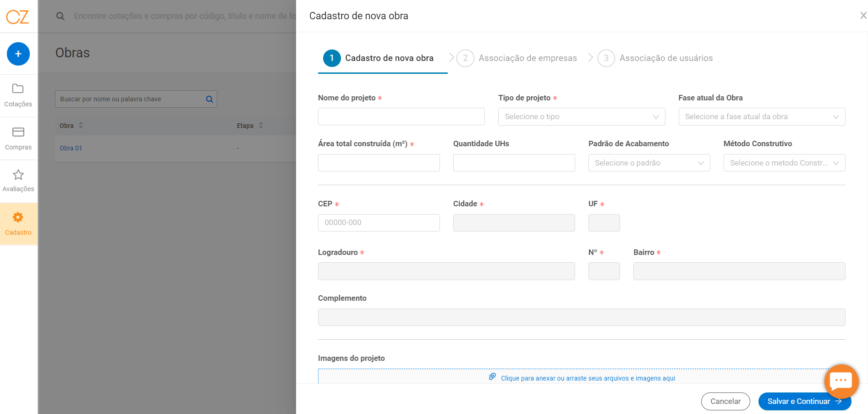Image resolution: width=868 pixels, height=414 pixels.
Task: Open Obra 01 link in table
Action: tap(71, 148)
